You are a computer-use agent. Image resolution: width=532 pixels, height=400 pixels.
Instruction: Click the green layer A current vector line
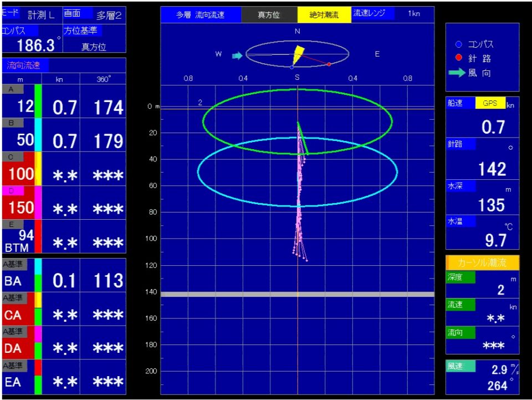pos(303,139)
